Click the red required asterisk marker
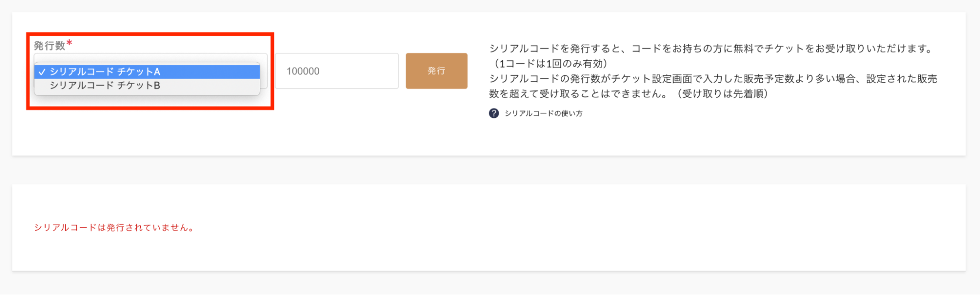 (70, 43)
